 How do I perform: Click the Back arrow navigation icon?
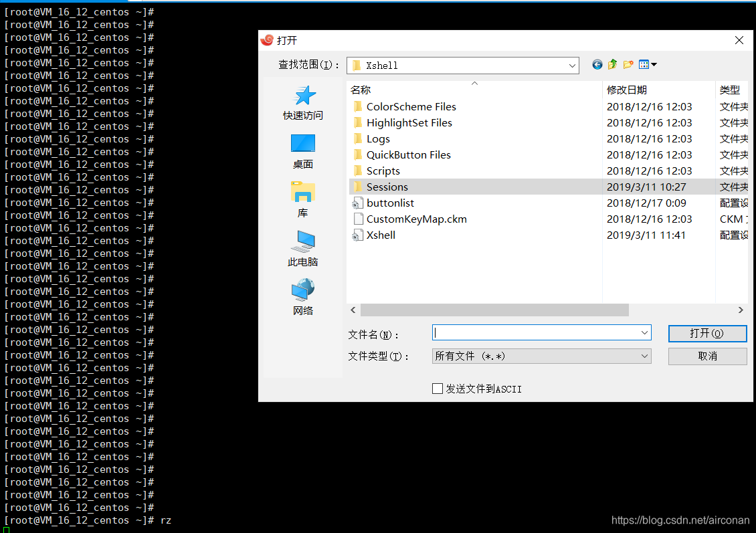coord(597,65)
